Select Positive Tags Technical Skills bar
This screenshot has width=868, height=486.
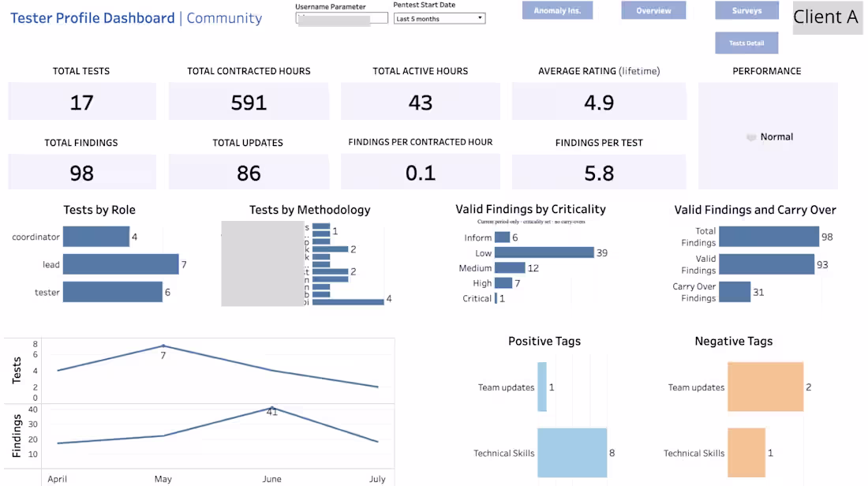click(x=572, y=452)
